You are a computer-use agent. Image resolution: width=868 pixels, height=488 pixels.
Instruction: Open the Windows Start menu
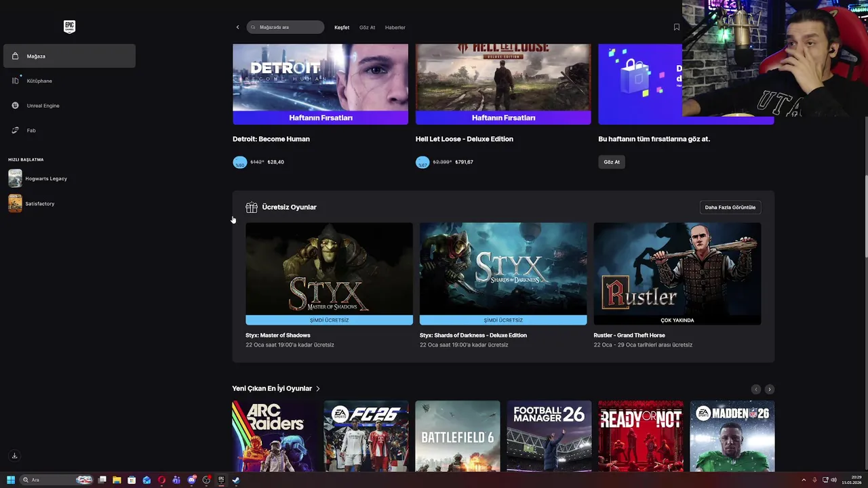11,480
